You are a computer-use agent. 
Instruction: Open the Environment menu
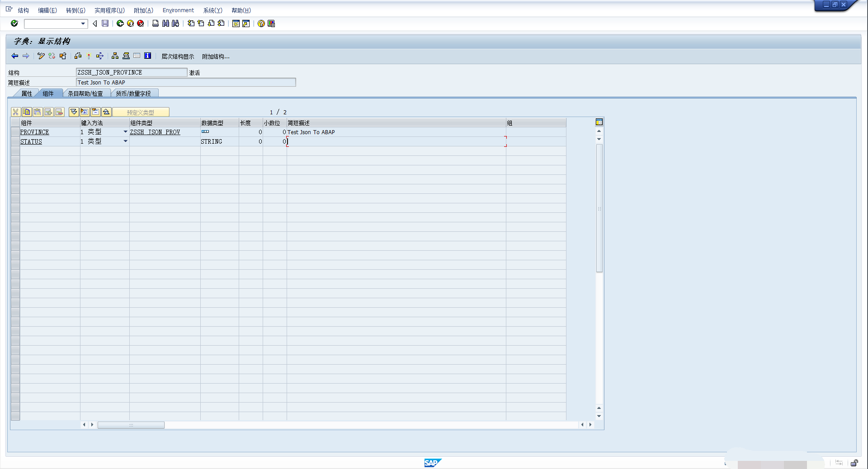click(178, 10)
